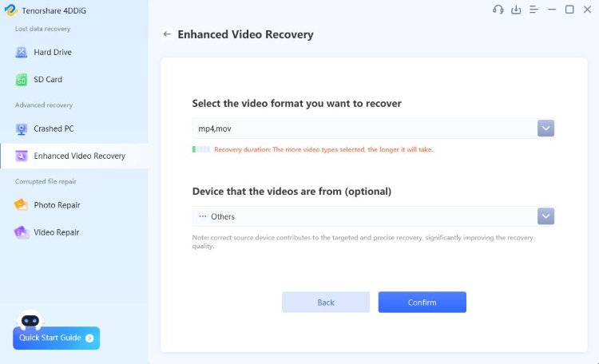Screen dimensions: 599x364
Task: Click the 'Corrupted file repair' section label
Action: 46,181
